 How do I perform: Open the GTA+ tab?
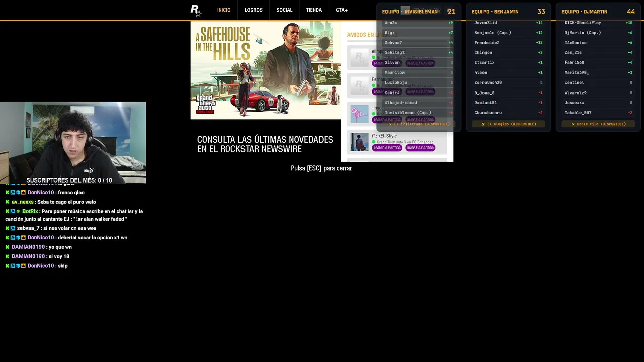click(342, 10)
